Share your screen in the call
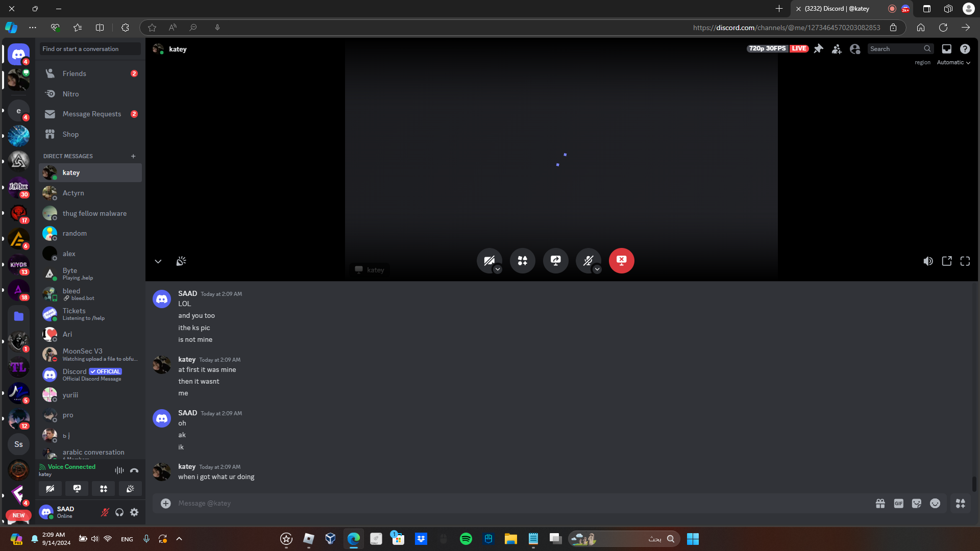The width and height of the screenshot is (980, 551). click(555, 261)
